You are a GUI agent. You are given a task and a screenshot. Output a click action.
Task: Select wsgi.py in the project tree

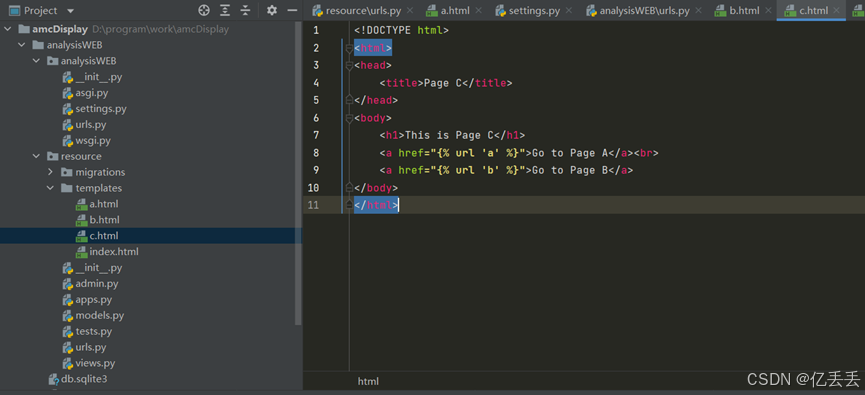tap(93, 141)
